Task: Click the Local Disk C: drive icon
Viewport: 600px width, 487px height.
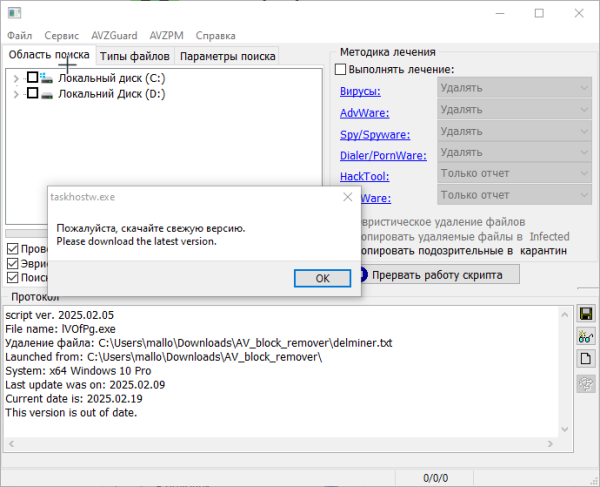Action: pos(46,78)
